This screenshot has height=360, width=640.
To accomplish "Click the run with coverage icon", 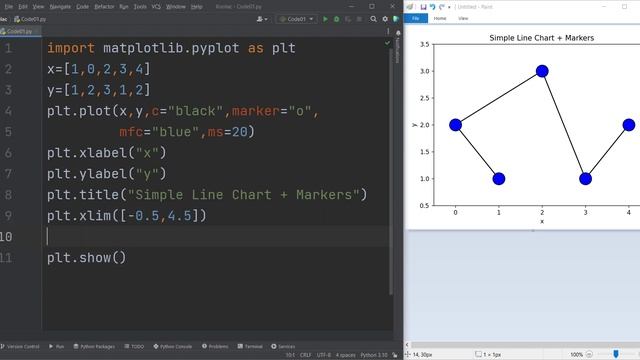I will click(x=348, y=19).
